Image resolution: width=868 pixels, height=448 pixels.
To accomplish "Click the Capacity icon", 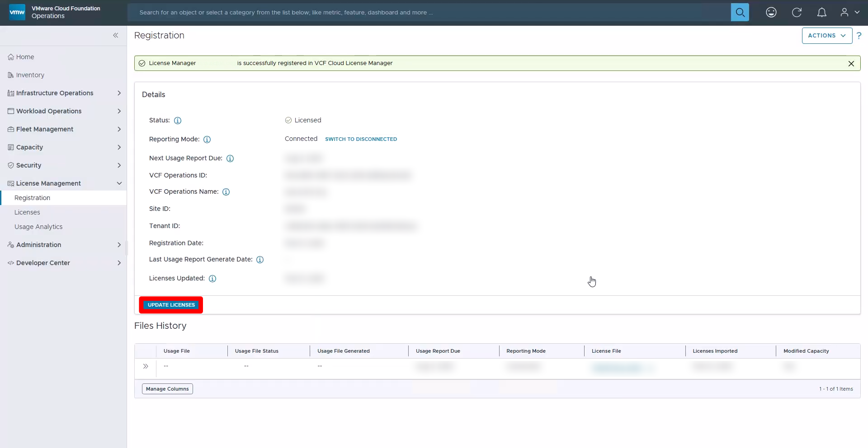I will (x=11, y=147).
